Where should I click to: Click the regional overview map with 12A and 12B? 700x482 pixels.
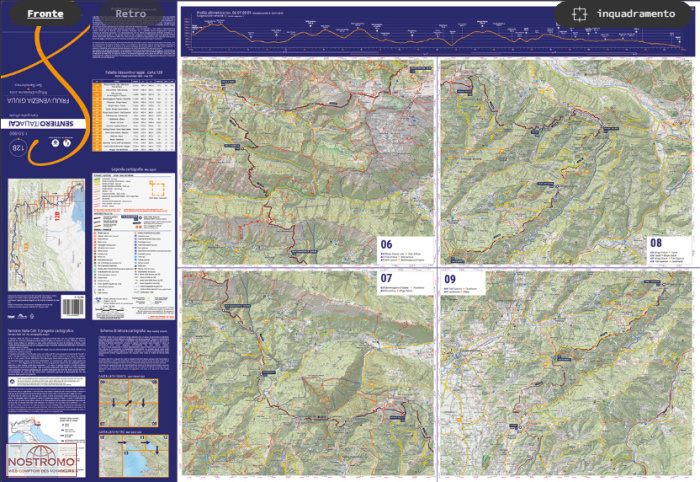[46, 235]
